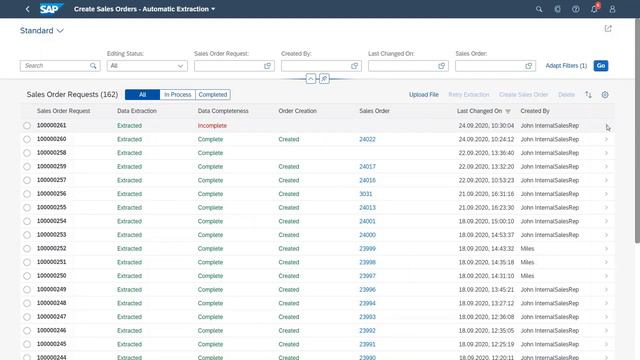Viewport: 640px width, 360px height.
Task: Go back with the back arrow
Action: pyautogui.click(x=27, y=9)
